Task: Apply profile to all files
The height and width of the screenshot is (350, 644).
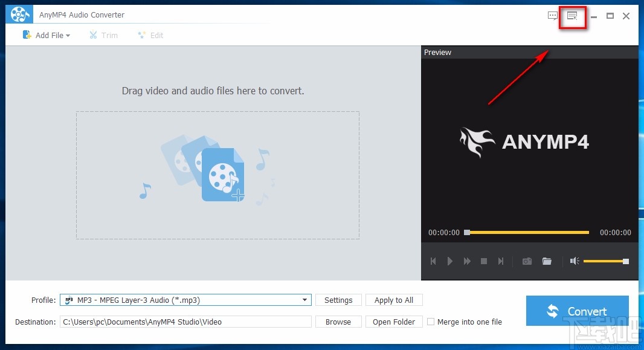Action: coord(394,300)
